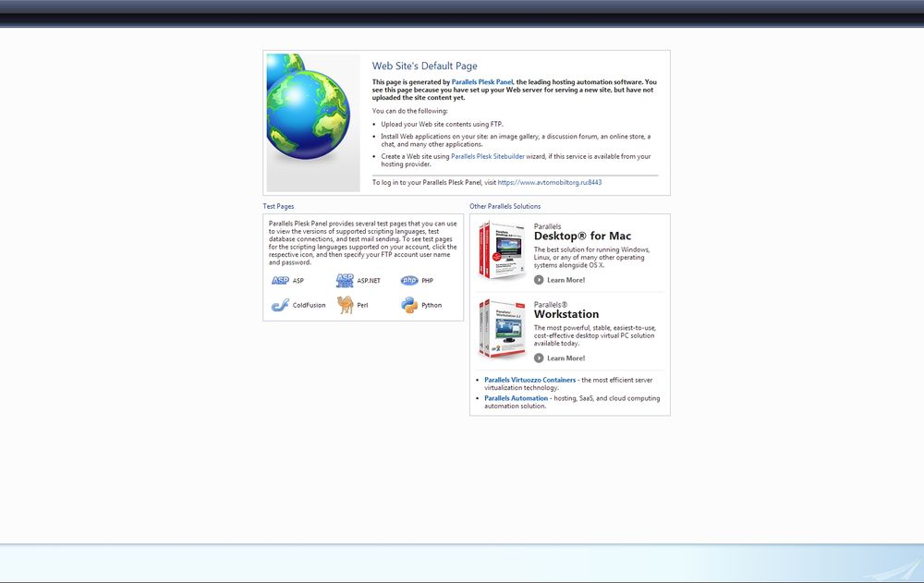Click the Desktop for Mac heading
924x583 pixels.
coord(582,236)
